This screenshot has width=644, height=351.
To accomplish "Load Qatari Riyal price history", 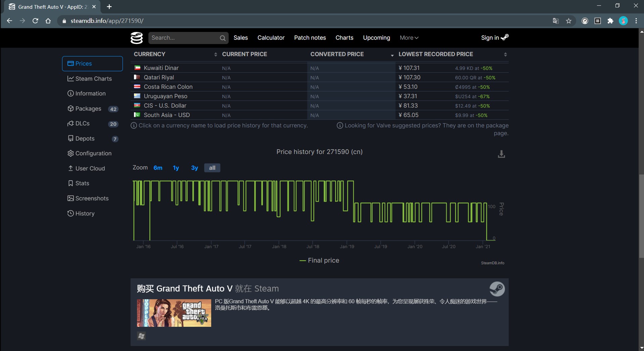I will (x=159, y=77).
